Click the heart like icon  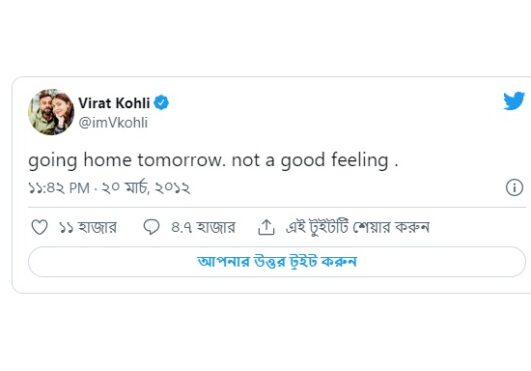39,227
